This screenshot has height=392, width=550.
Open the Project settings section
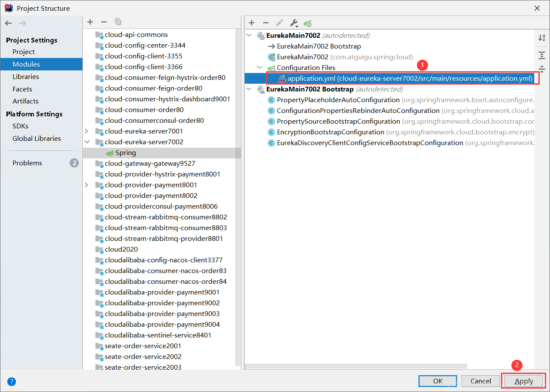click(x=24, y=52)
